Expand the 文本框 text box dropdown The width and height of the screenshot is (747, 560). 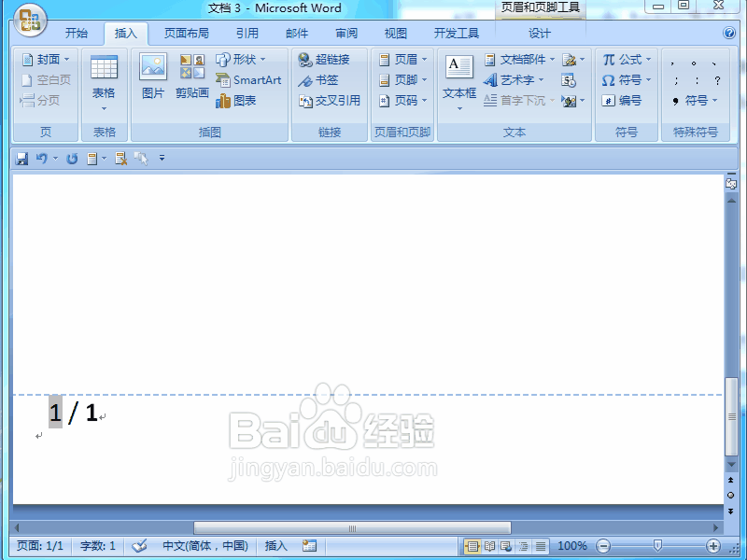(459, 108)
